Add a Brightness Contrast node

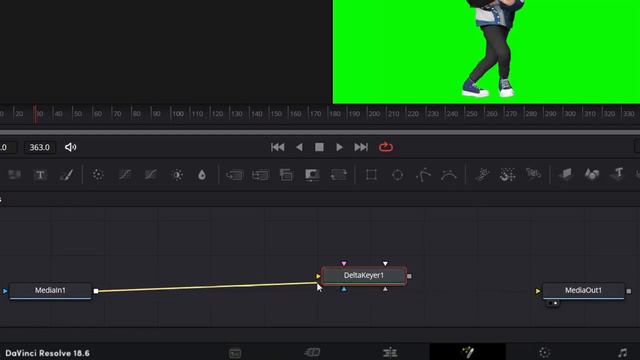tap(178, 175)
